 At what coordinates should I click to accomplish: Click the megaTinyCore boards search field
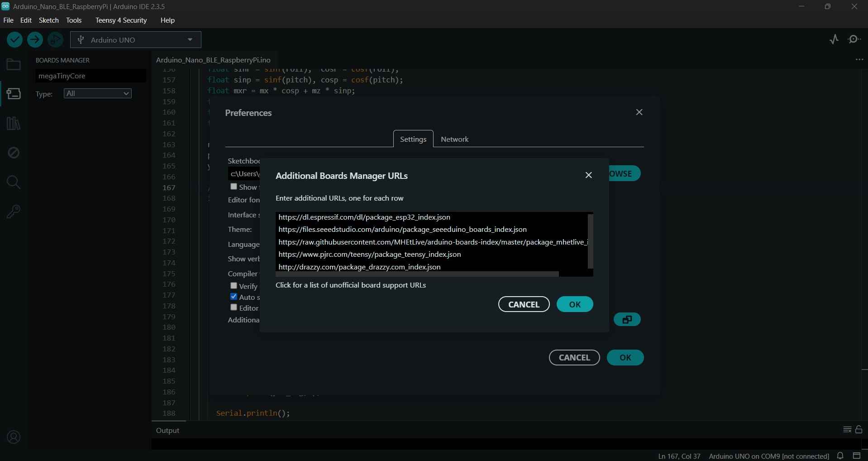coord(91,76)
